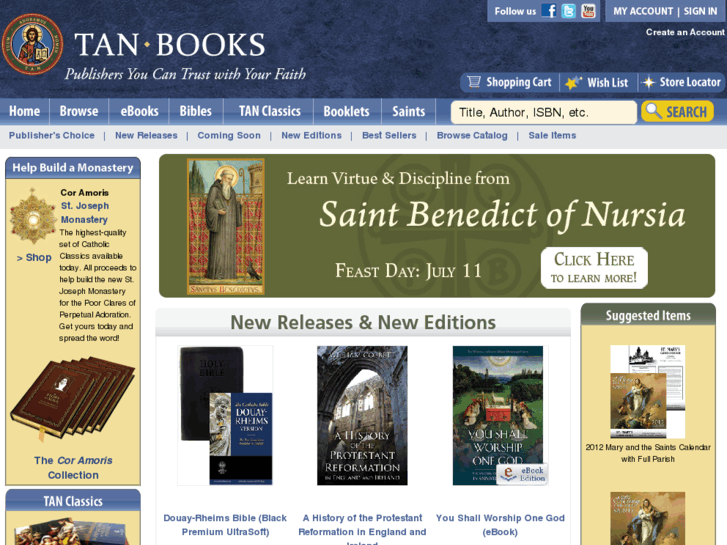
Task: Open Coming Soon
Action: [x=229, y=135]
